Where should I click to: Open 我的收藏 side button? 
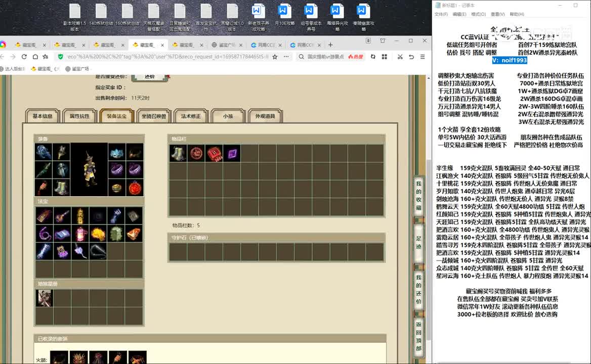point(419,195)
